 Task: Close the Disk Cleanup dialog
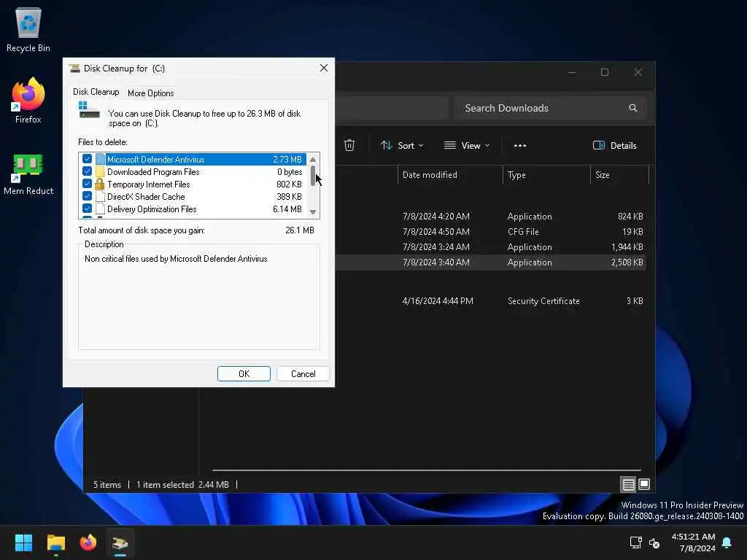323,68
